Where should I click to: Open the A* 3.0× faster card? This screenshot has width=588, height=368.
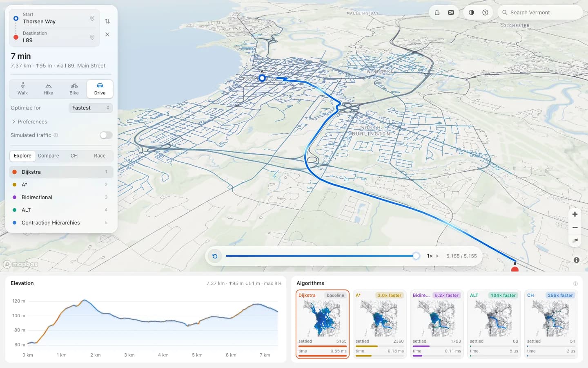380,324
